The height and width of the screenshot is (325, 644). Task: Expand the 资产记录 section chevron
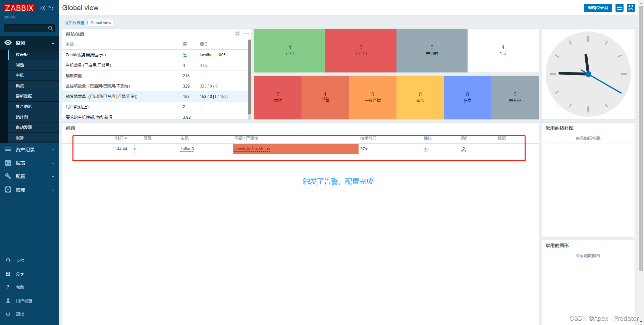(53, 150)
